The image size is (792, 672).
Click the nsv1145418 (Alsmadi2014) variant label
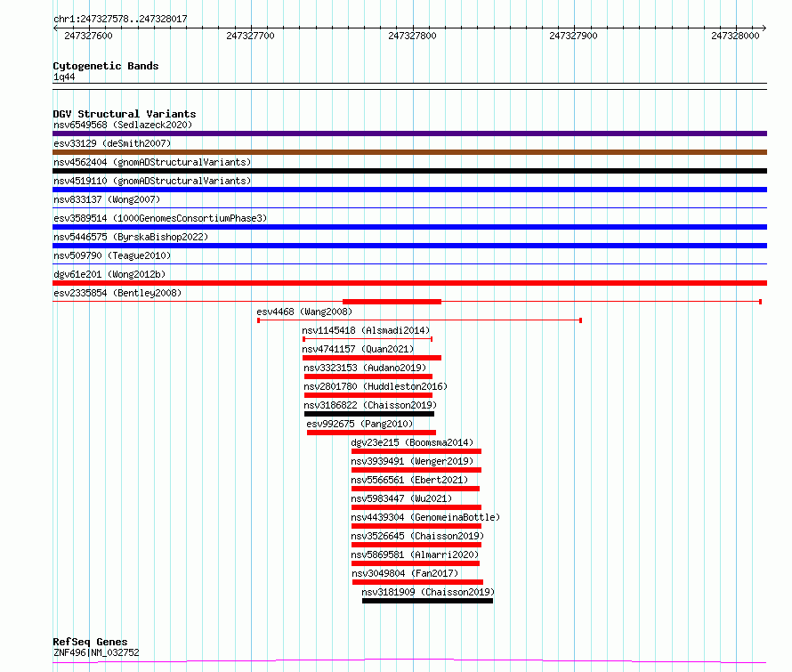pyautogui.click(x=365, y=330)
